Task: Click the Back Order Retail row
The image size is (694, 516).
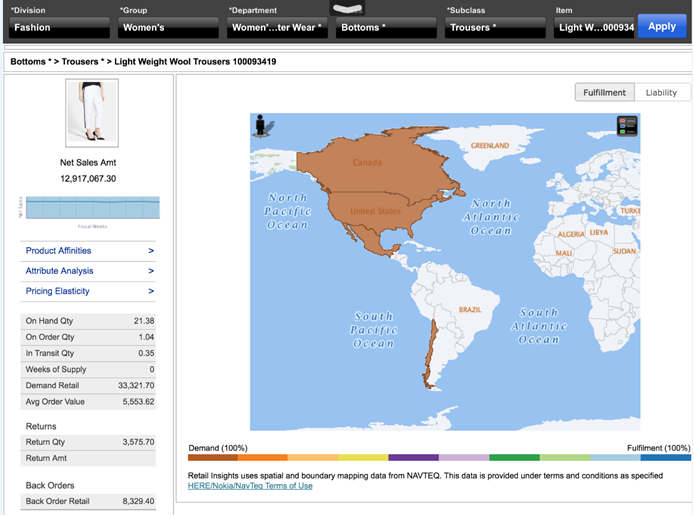Action: 88,501
